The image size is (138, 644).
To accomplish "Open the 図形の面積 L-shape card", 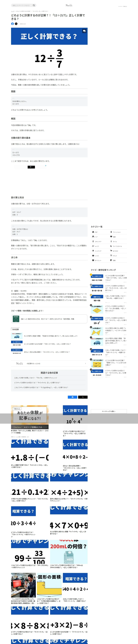I will (x=49, y=589).
